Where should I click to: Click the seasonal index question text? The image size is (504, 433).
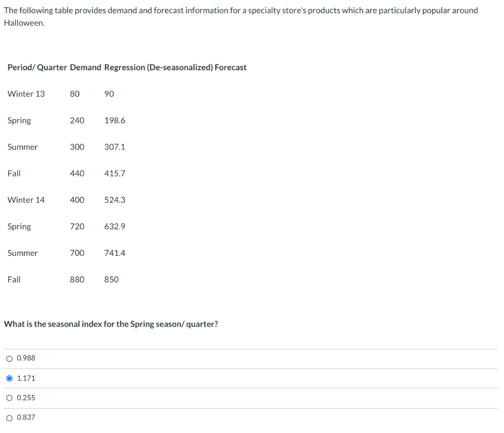point(112,324)
